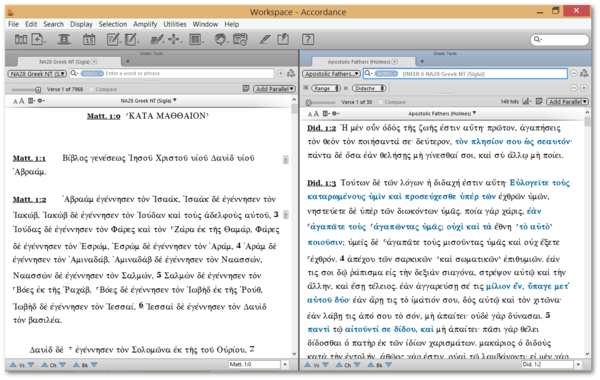Enable Compare checkbox in NA28 pane
This screenshot has height=380, width=600.
click(91, 89)
